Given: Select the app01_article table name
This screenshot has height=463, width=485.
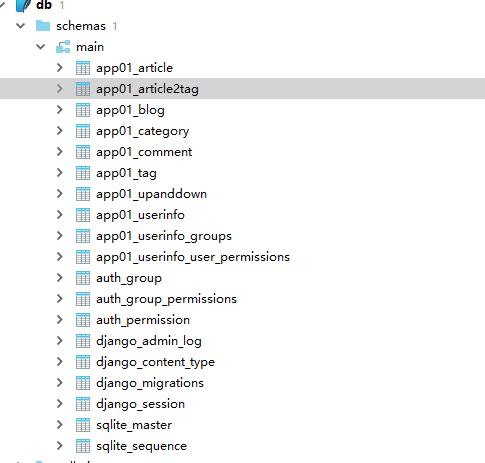Looking at the screenshot, I should (x=134, y=68).
